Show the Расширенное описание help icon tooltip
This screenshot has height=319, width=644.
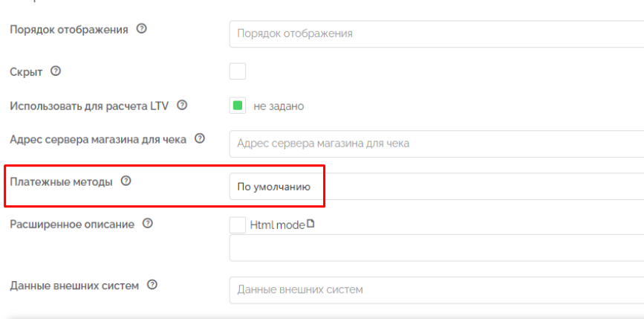pos(147,223)
